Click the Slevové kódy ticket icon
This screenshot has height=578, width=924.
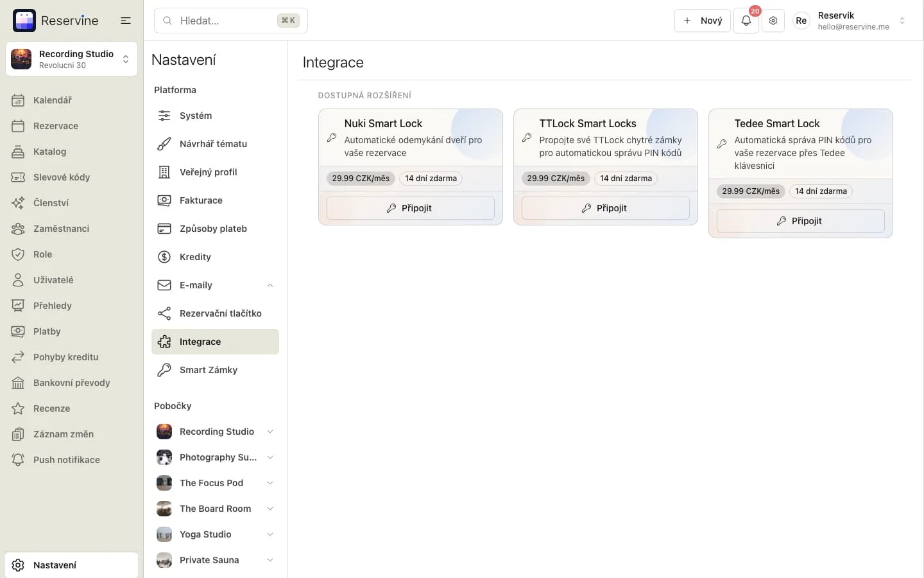pyautogui.click(x=18, y=177)
